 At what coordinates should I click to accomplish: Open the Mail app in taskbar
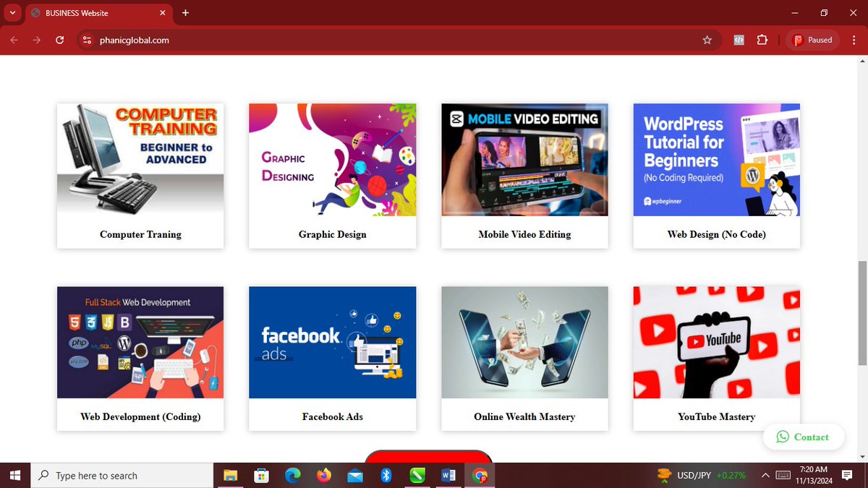tap(354, 476)
